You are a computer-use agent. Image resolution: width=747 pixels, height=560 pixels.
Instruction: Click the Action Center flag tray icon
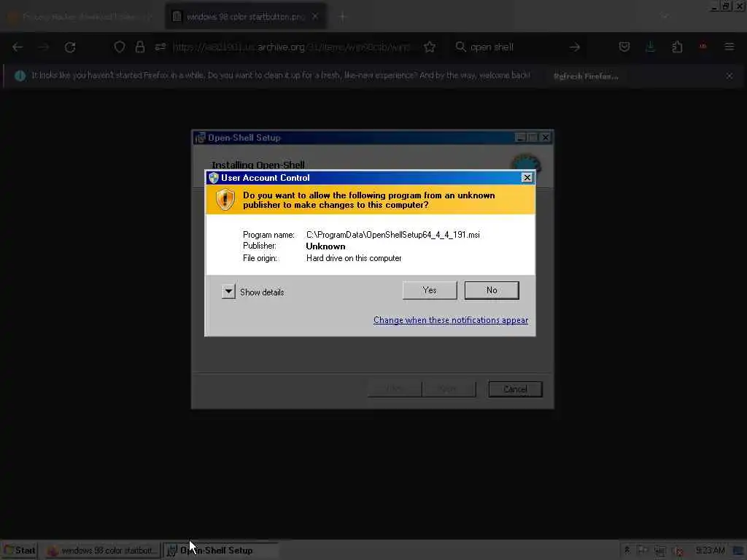click(642, 551)
